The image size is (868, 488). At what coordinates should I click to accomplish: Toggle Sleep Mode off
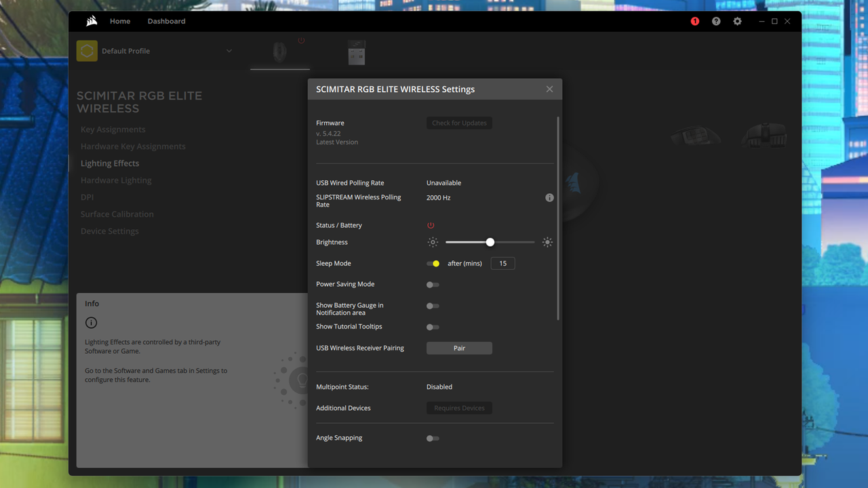pos(433,264)
